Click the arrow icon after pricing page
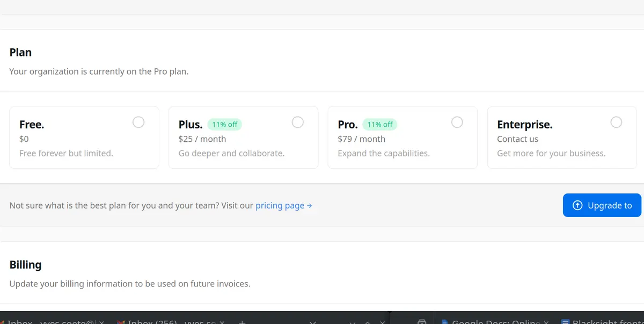 tap(310, 205)
